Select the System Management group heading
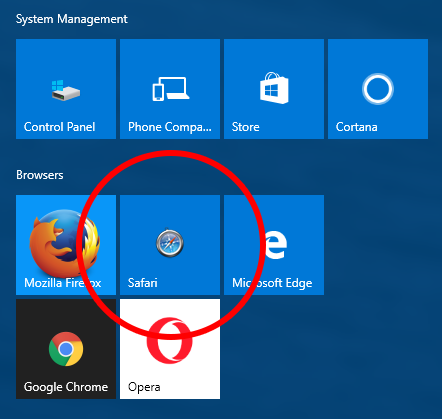Image resolution: width=442 pixels, height=419 pixels. pos(72,19)
